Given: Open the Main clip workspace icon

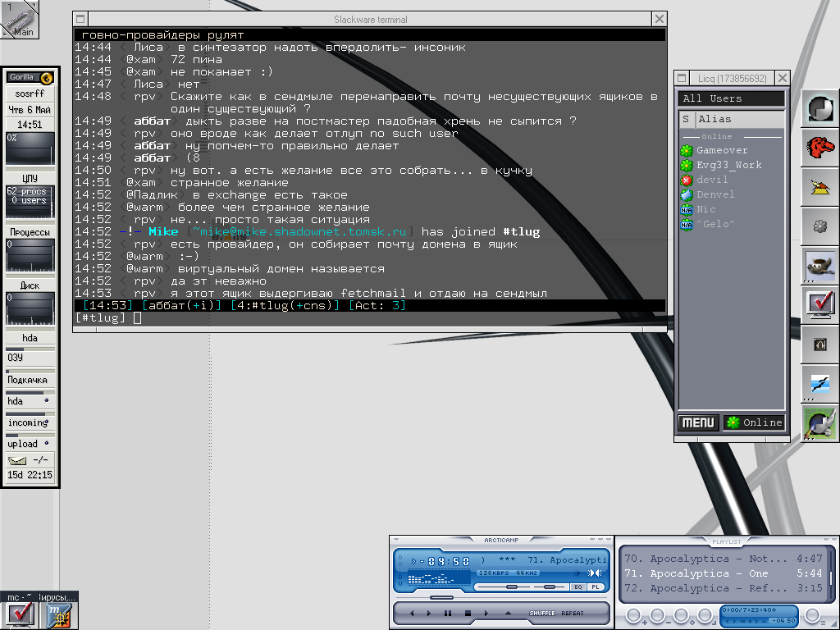Looking at the screenshot, I should 20,20.
